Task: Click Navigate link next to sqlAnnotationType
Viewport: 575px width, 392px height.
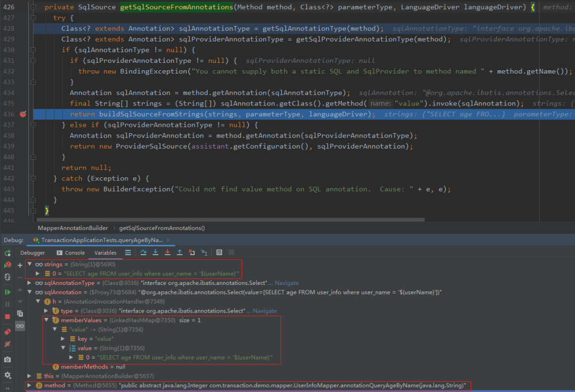Action: coord(286,283)
